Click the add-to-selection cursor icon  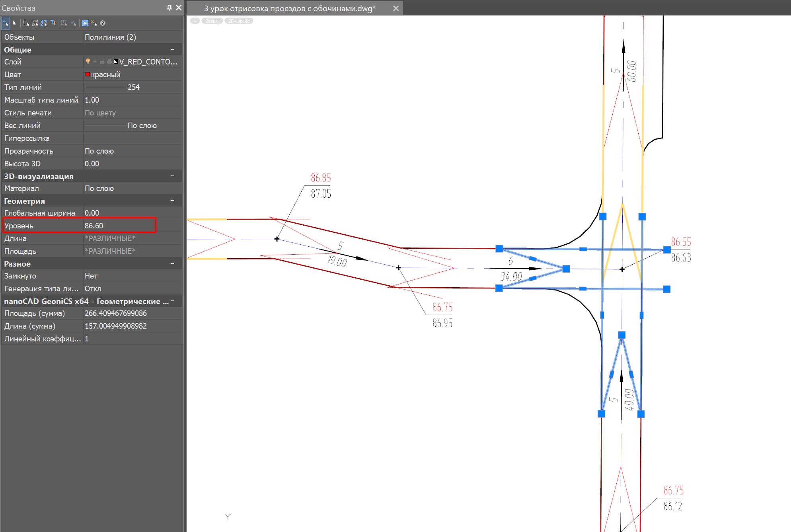(6, 23)
